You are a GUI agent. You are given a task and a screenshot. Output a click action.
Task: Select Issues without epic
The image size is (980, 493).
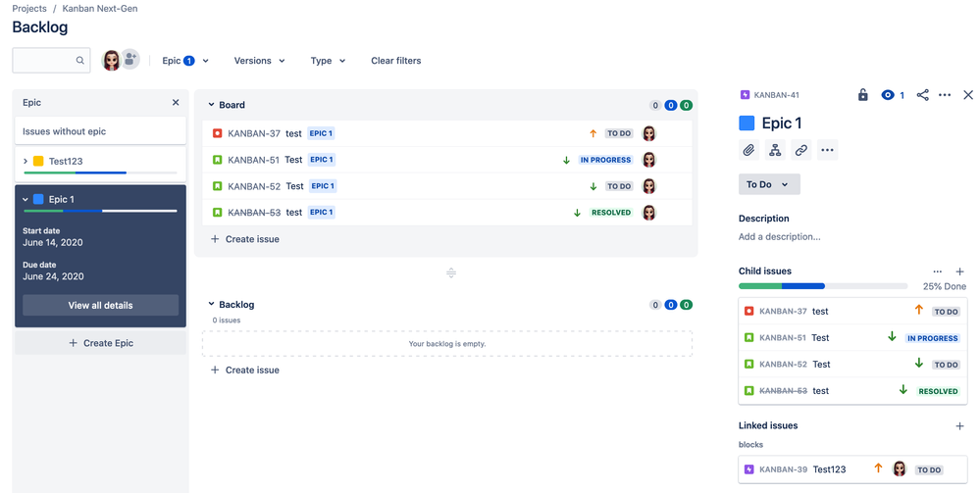(101, 131)
